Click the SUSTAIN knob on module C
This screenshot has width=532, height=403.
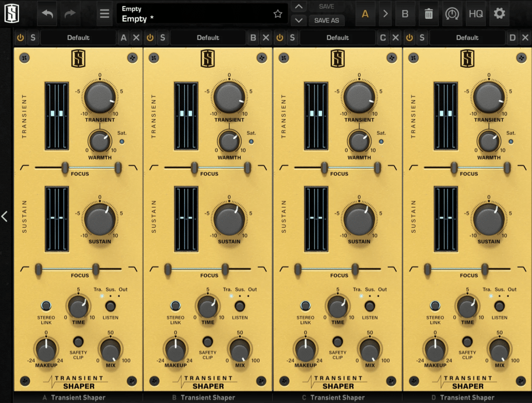click(359, 219)
